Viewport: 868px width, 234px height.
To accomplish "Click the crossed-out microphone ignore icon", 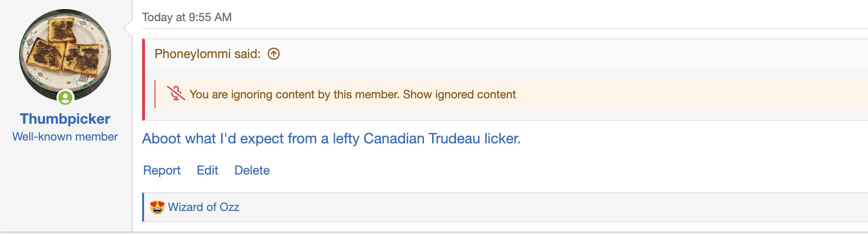I will (176, 94).
